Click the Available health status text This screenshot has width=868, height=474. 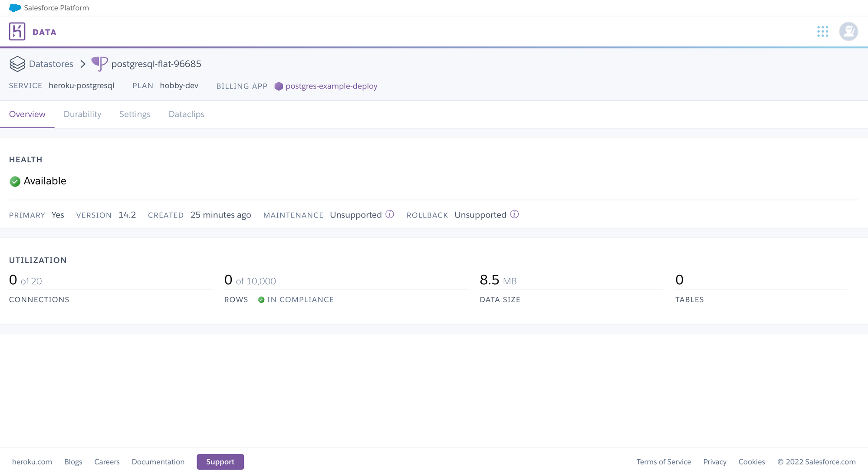(x=45, y=181)
